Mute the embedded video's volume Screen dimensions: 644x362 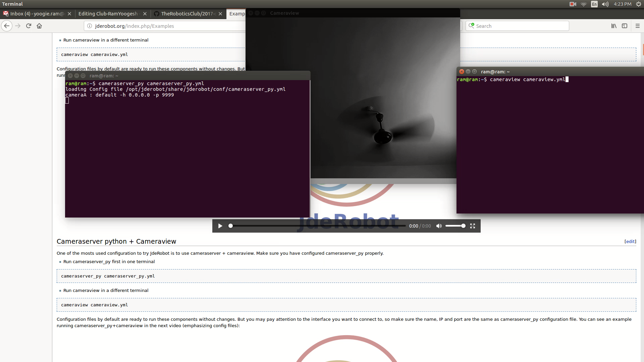point(439,226)
